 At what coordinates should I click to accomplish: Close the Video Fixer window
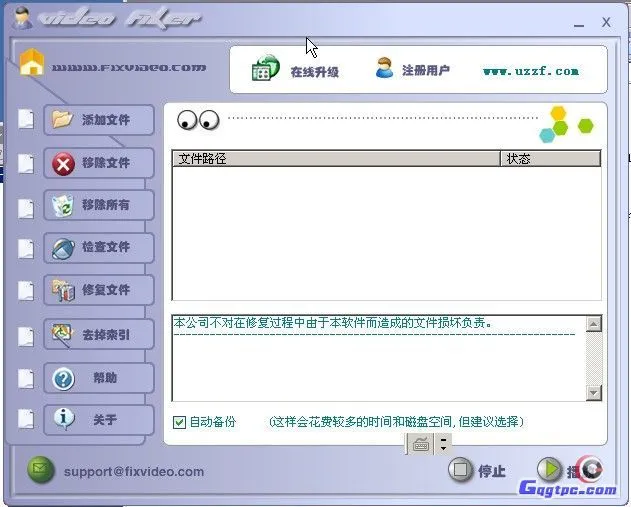(x=606, y=22)
